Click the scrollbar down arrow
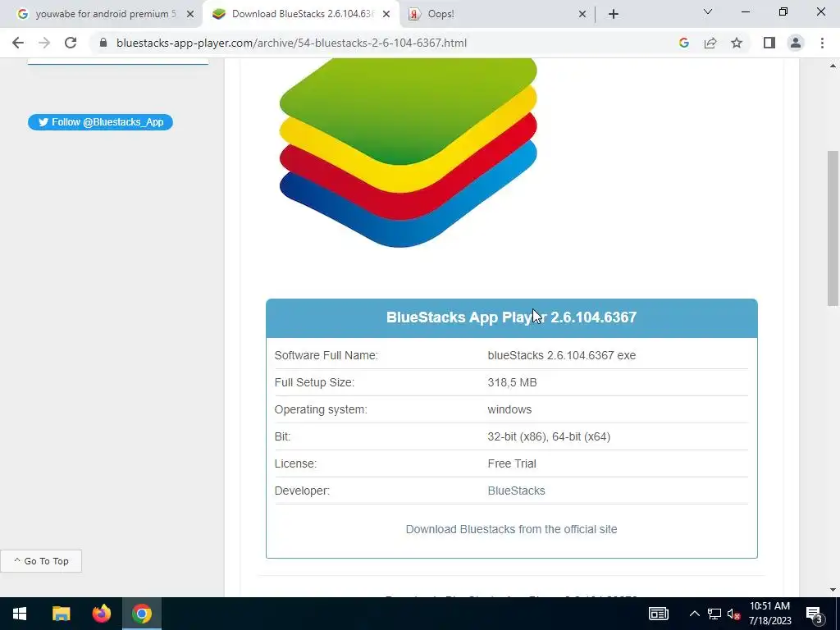 coord(833,590)
